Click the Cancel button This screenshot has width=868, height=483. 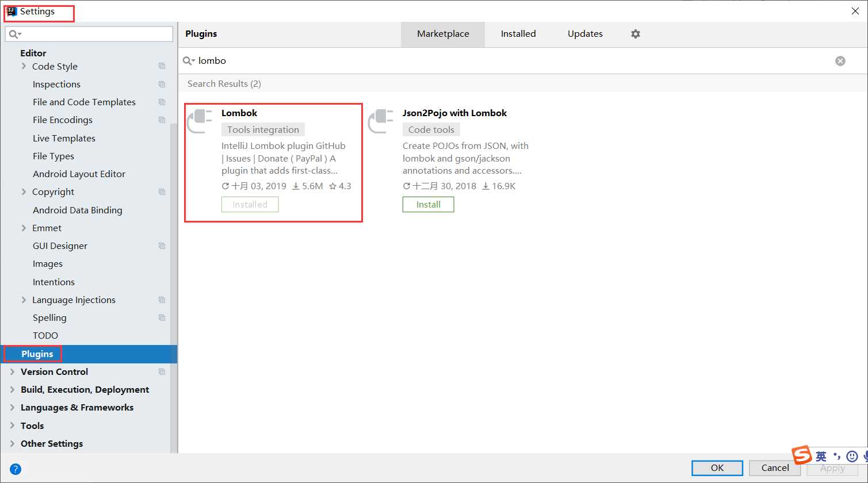click(x=775, y=468)
